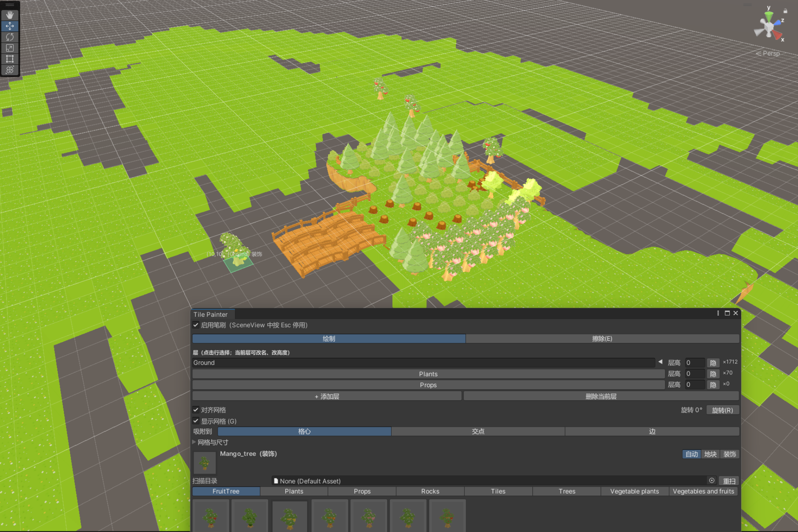Open the Trees category tab
The height and width of the screenshot is (532, 798).
[567, 491]
